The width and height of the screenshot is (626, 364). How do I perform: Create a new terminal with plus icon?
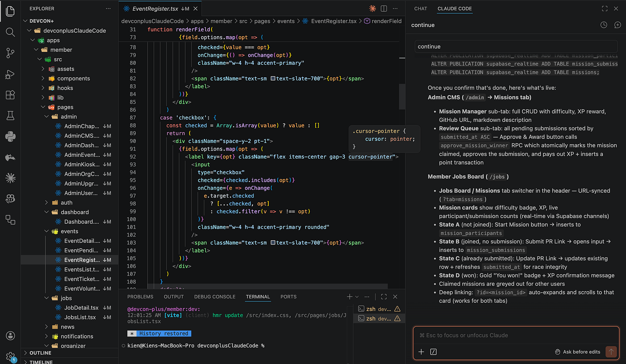tap(350, 297)
